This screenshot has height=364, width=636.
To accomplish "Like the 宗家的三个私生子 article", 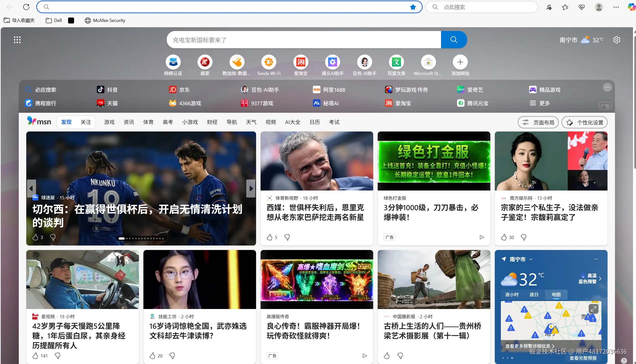I will click(504, 237).
